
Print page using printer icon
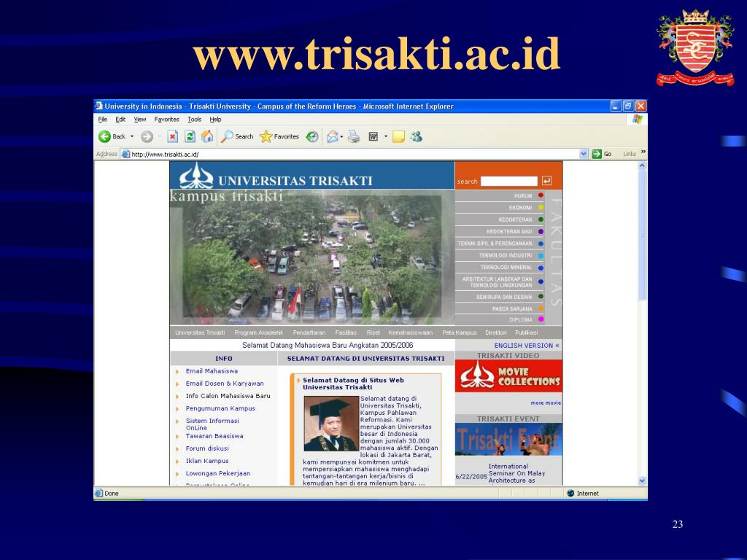(x=354, y=136)
